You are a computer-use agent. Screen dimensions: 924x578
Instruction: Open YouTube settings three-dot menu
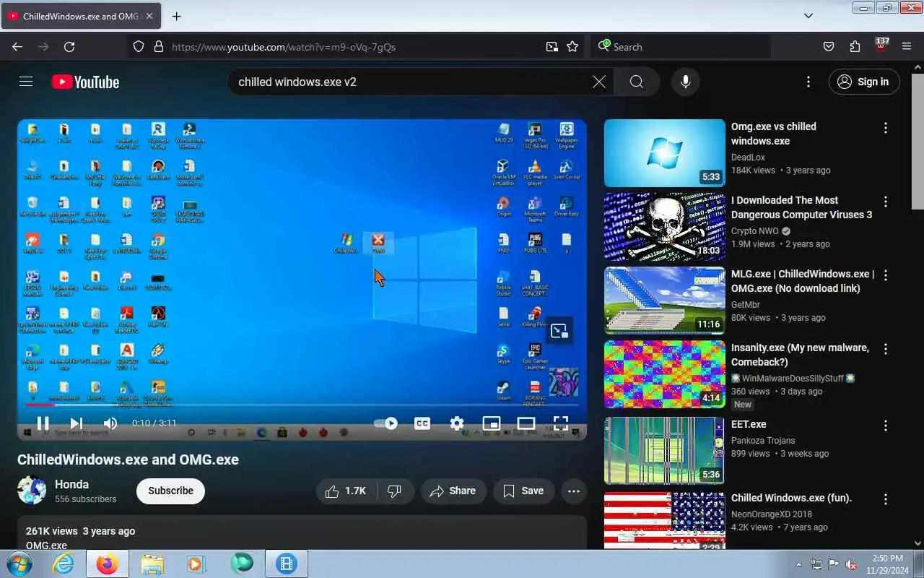pyautogui.click(x=808, y=82)
